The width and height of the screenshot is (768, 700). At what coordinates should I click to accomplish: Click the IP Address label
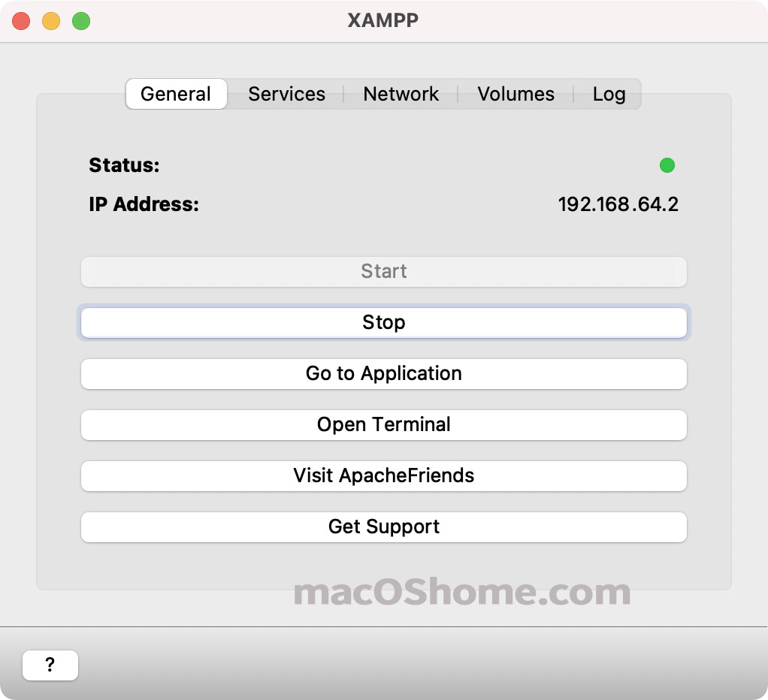click(x=144, y=204)
